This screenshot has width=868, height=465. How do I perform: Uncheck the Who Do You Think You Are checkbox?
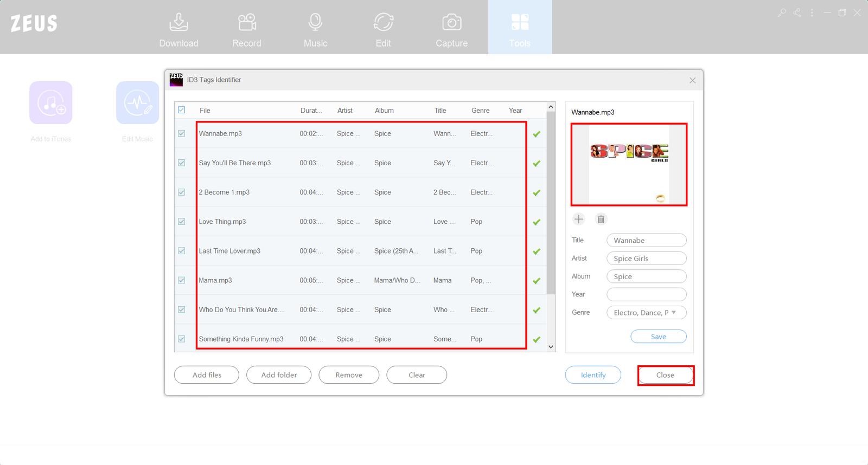182,309
